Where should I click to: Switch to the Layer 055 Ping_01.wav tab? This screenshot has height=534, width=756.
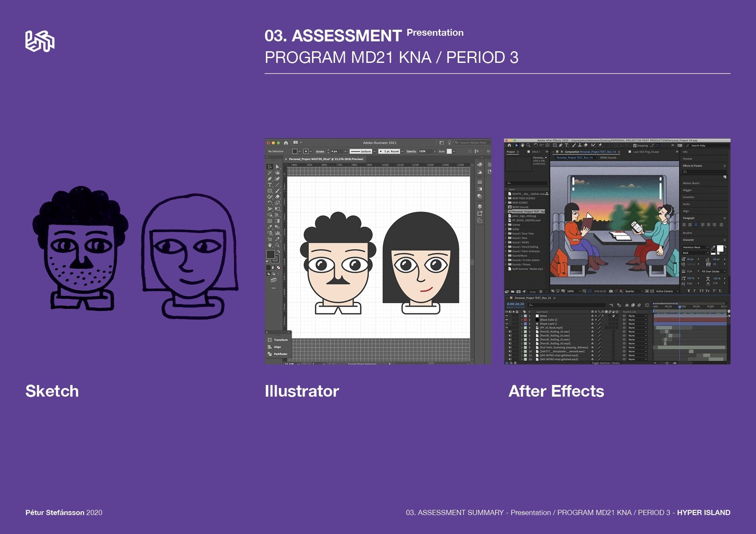pos(646,152)
